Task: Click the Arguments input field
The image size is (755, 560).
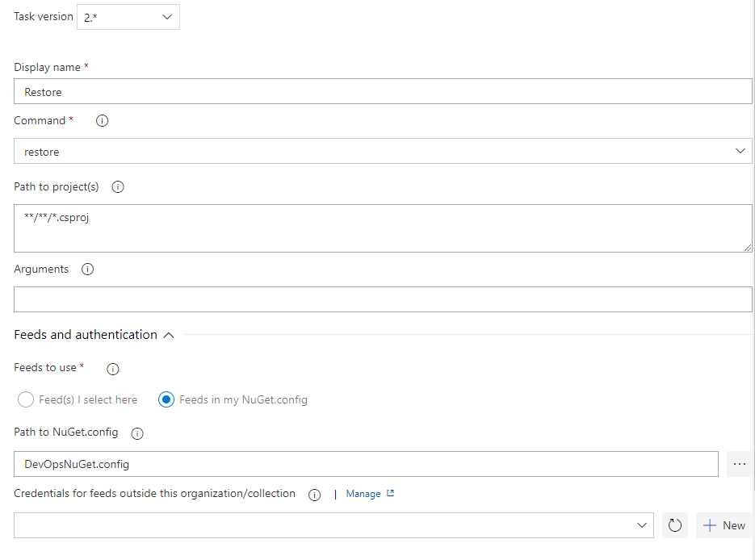Action: (383, 299)
